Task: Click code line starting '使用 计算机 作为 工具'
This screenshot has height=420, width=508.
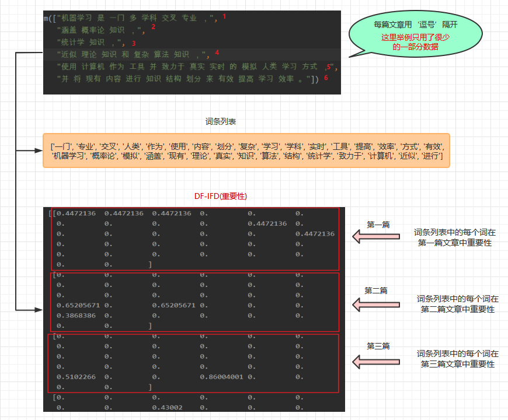Action: (x=197, y=66)
